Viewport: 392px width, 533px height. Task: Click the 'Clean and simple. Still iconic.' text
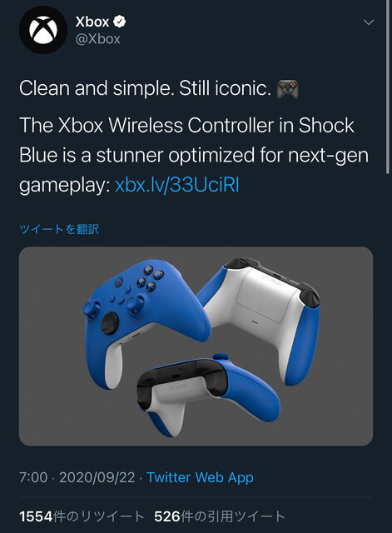pyautogui.click(x=145, y=88)
